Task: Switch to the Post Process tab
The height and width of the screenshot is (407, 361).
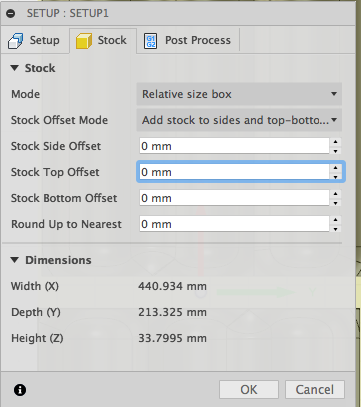Action: click(188, 41)
